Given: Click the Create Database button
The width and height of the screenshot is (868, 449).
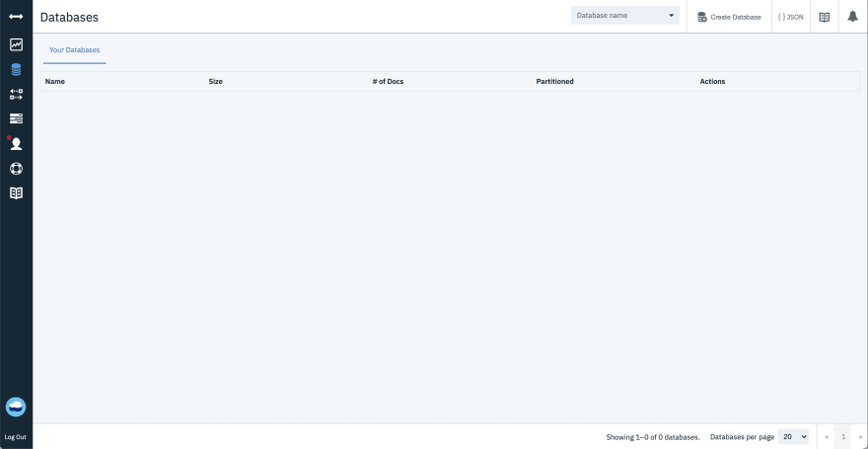Looking at the screenshot, I should 729,17.
